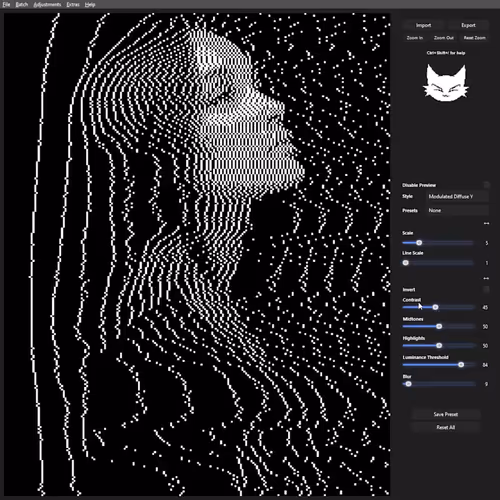Open the Extras menu

(x=73, y=5)
